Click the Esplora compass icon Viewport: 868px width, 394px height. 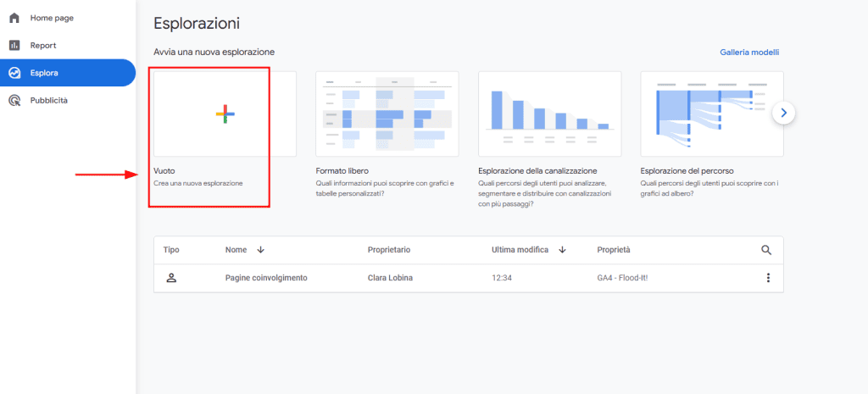15,73
